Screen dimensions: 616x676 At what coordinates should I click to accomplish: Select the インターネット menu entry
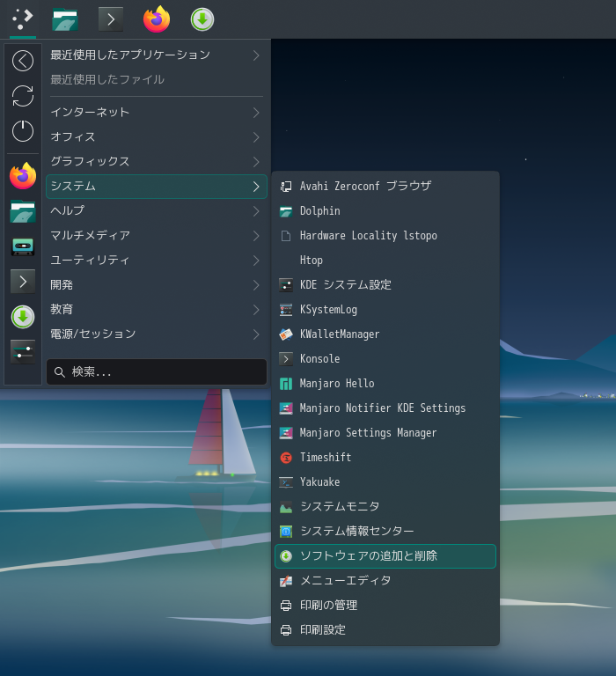157,113
